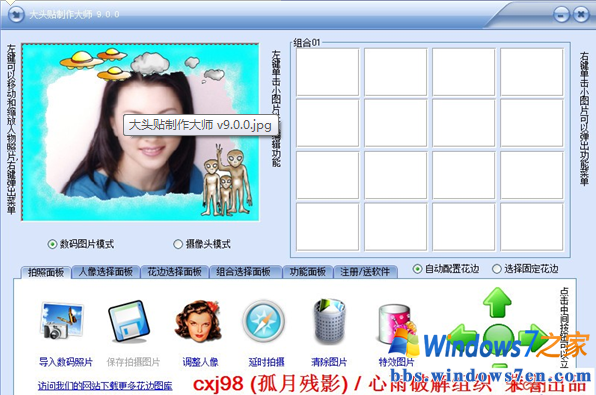Select bottom-left slot of 组合01 grid
Image resolution: width=596 pixels, height=395 pixels.
point(327,227)
